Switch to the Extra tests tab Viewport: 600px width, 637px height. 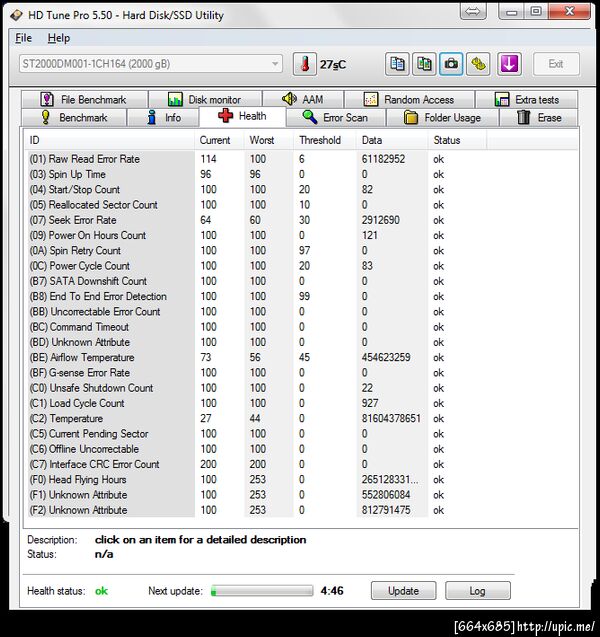click(526, 100)
